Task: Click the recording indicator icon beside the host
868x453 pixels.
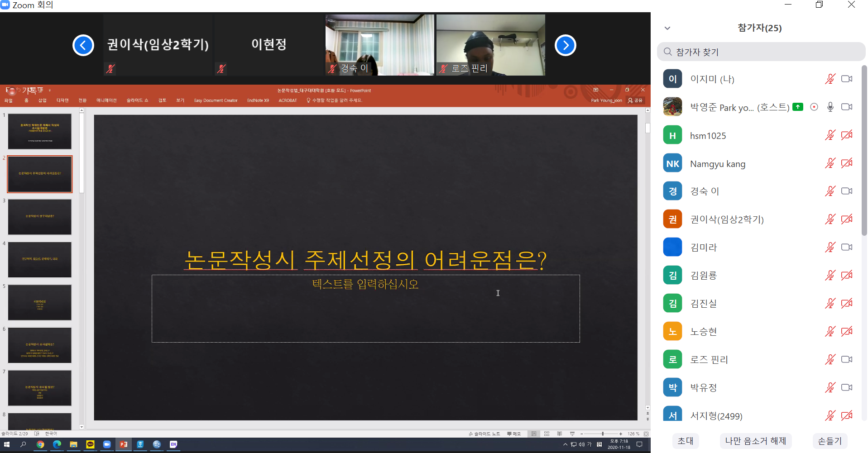Action: click(x=814, y=107)
